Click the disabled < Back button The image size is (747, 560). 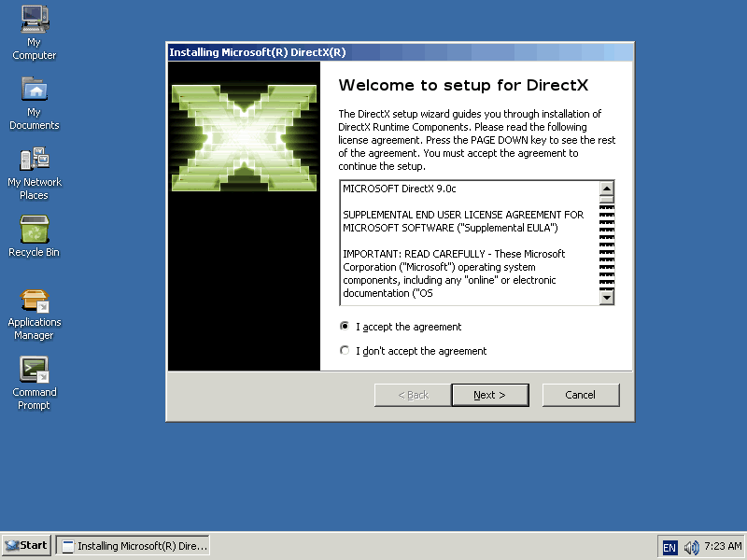click(413, 395)
